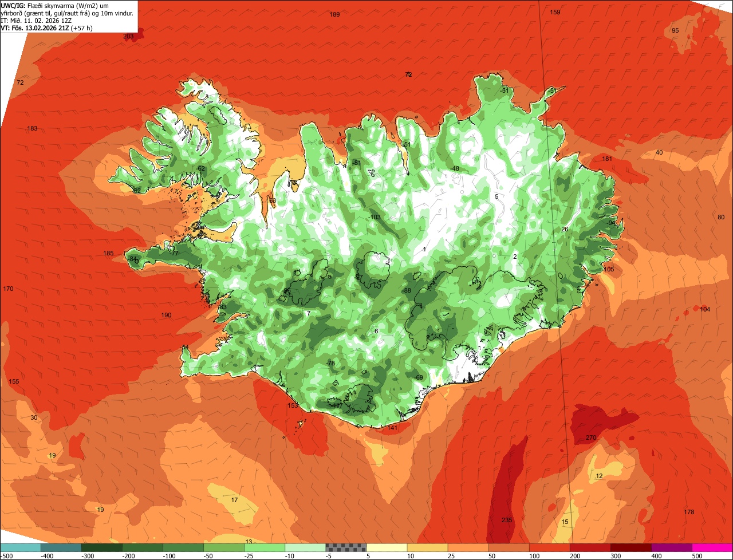Click the value 5 in the white northeast interior
This screenshot has height=560, width=733.
pyautogui.click(x=496, y=196)
